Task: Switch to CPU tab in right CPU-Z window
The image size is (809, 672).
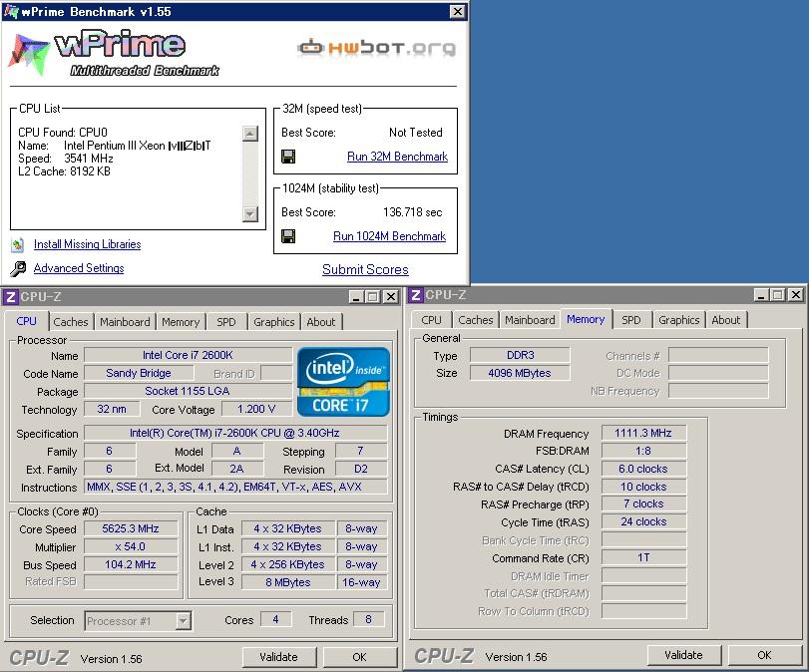Action: point(431,320)
